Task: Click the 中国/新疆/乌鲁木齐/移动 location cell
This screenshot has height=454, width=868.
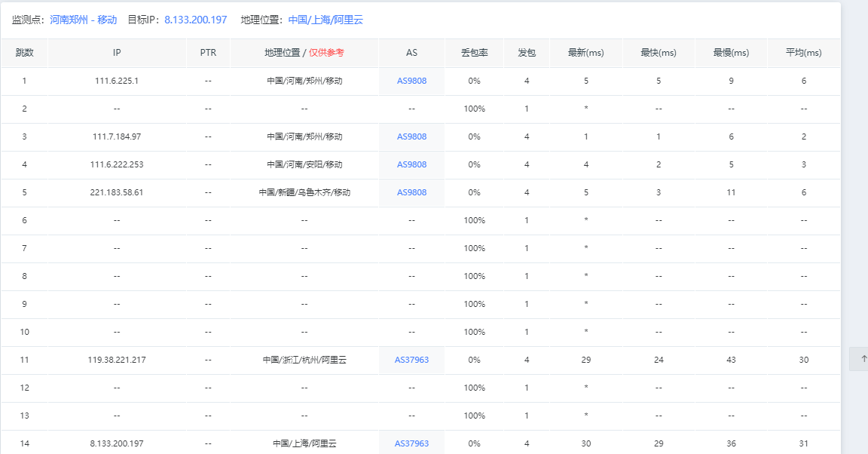Action: coord(304,192)
